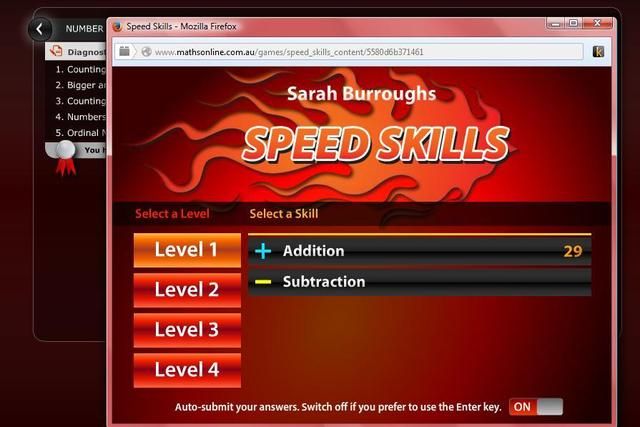Turn off the auto-submit ON switch
This screenshot has width=640, height=427.
pos(535,406)
